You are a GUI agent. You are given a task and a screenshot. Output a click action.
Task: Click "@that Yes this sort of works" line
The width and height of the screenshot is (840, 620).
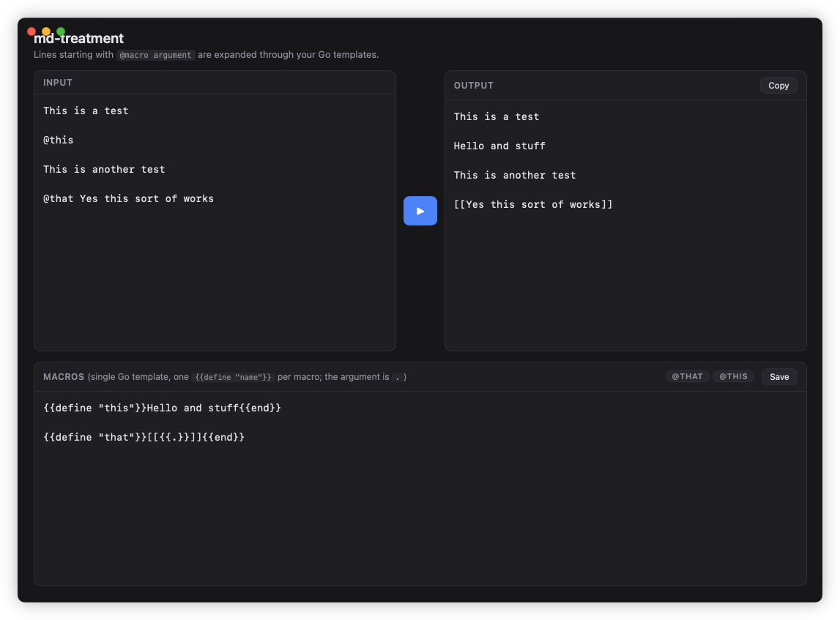click(129, 198)
